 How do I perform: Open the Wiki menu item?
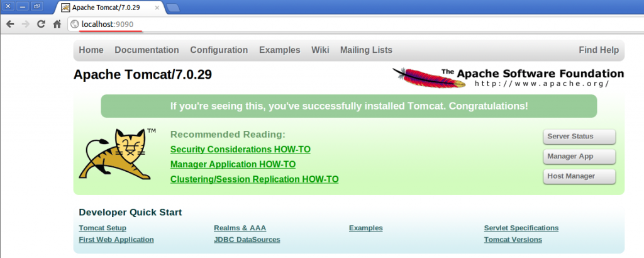[x=320, y=50]
